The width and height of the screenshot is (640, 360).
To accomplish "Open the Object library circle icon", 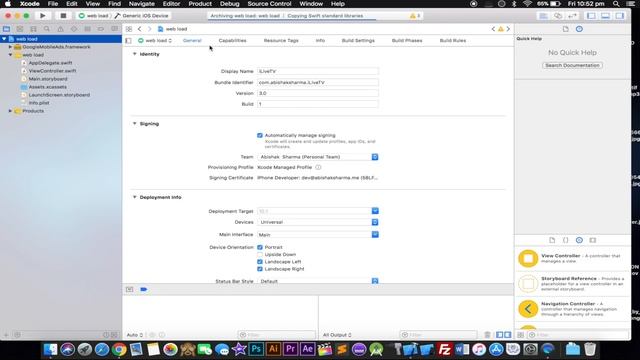I will point(579,240).
